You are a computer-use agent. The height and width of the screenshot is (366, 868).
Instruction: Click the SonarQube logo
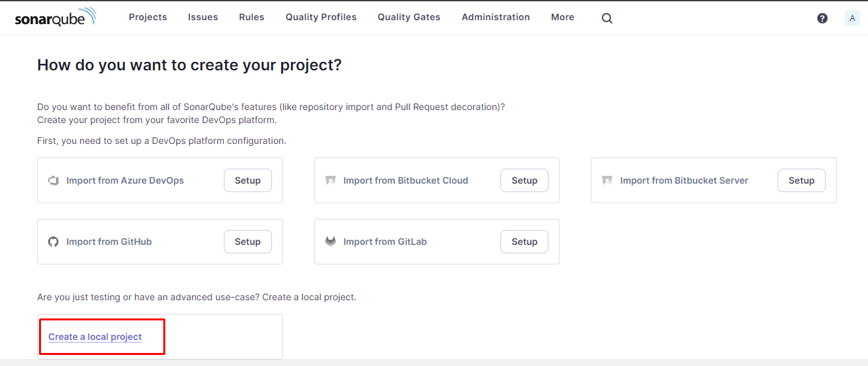click(55, 18)
